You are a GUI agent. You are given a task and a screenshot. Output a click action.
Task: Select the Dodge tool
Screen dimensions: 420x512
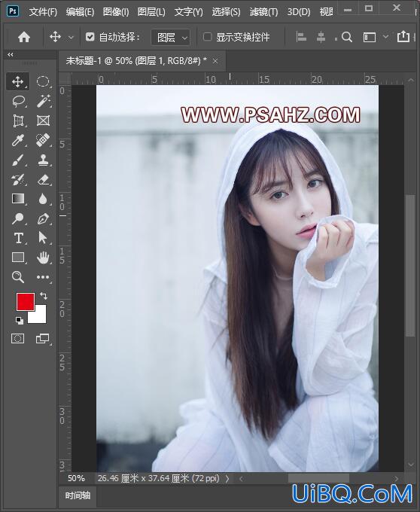click(x=18, y=218)
